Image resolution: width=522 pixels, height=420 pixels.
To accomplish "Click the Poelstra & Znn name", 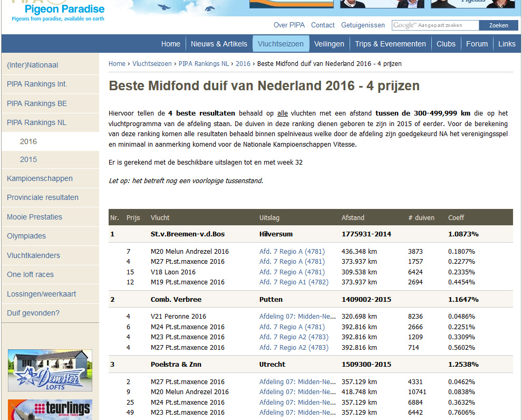I will (176, 365).
